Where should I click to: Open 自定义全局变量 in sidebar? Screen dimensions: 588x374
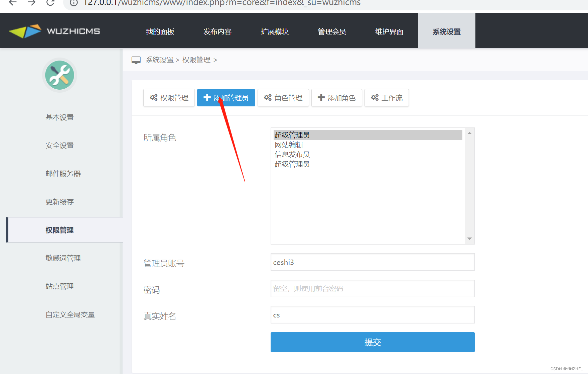(70, 314)
